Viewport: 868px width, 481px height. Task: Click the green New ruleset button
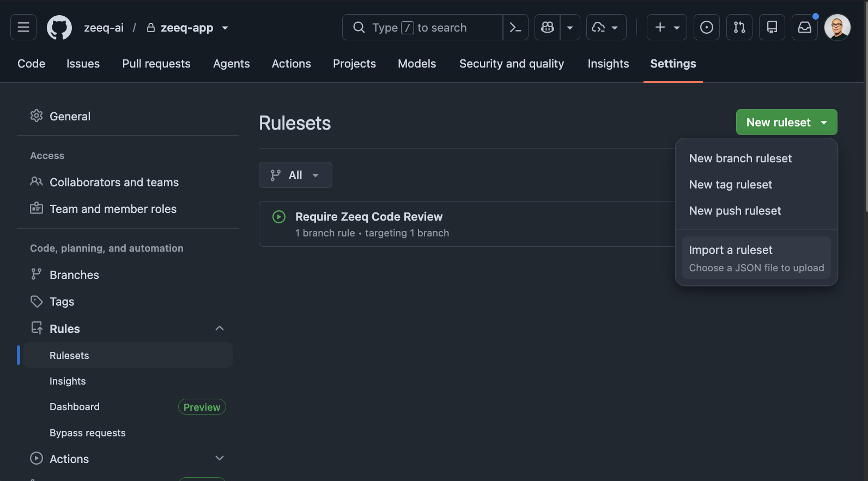click(x=778, y=123)
